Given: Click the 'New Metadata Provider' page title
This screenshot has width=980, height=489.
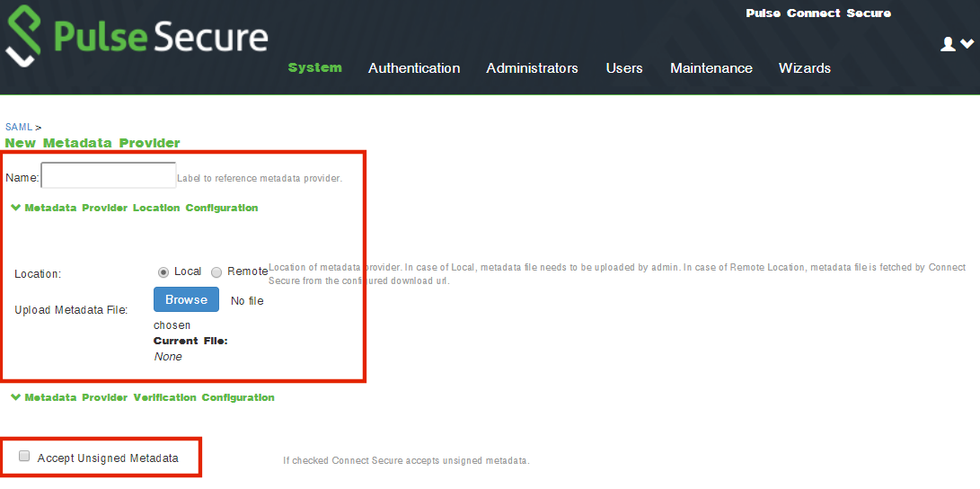Looking at the screenshot, I should pos(93,143).
